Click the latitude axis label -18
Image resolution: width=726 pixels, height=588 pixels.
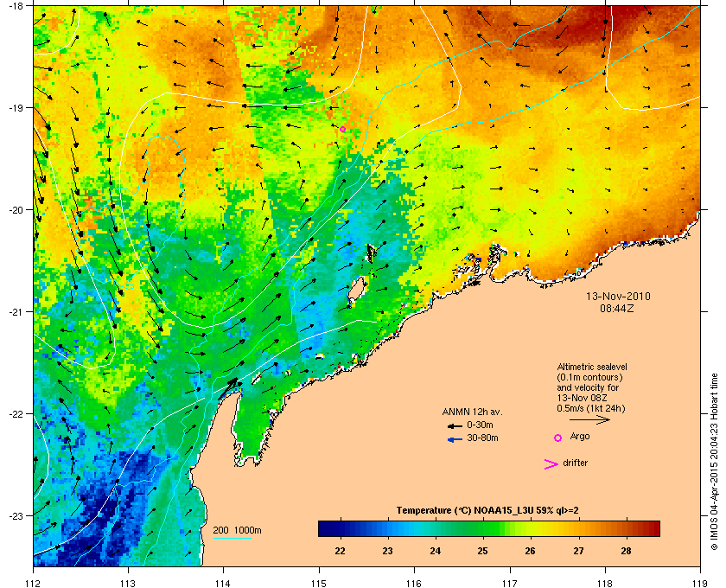tap(17, 5)
